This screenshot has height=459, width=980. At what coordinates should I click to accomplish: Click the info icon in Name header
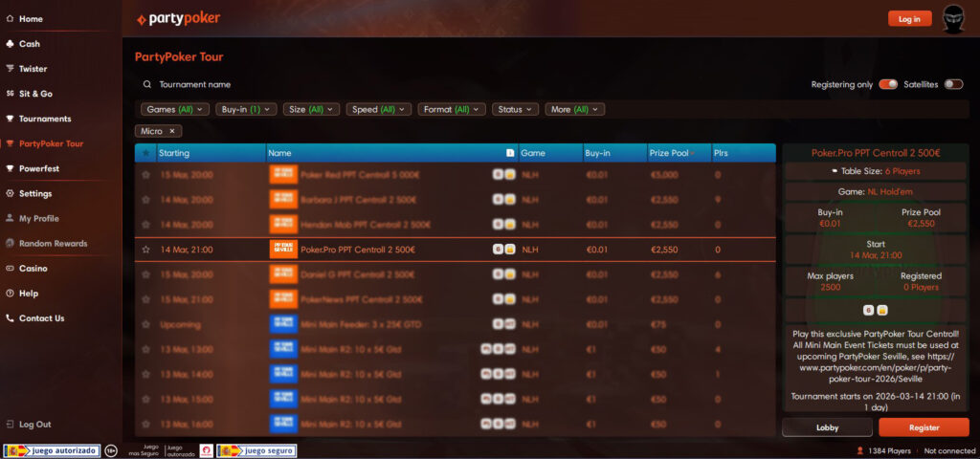pos(510,153)
